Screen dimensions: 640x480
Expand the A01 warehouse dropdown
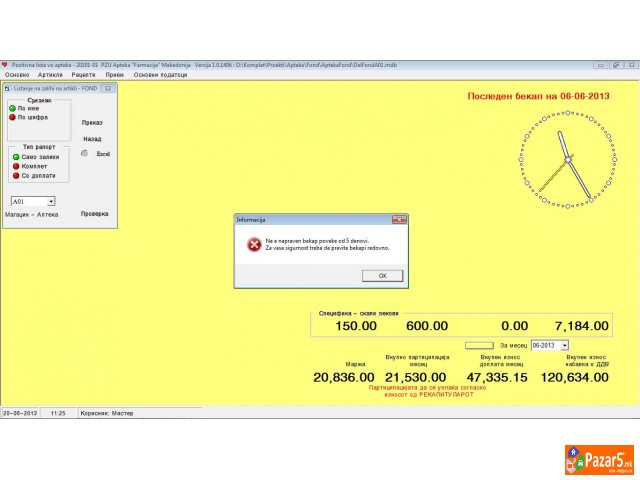[x=51, y=201]
